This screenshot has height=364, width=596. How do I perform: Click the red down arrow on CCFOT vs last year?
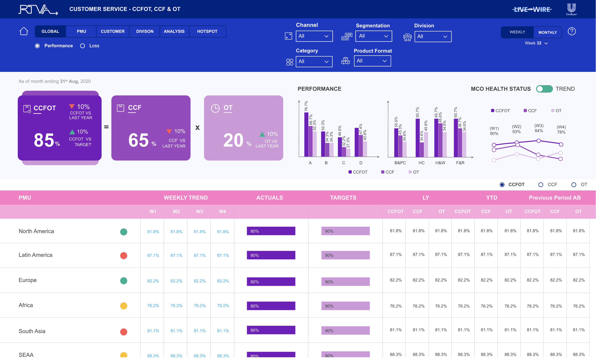click(72, 106)
